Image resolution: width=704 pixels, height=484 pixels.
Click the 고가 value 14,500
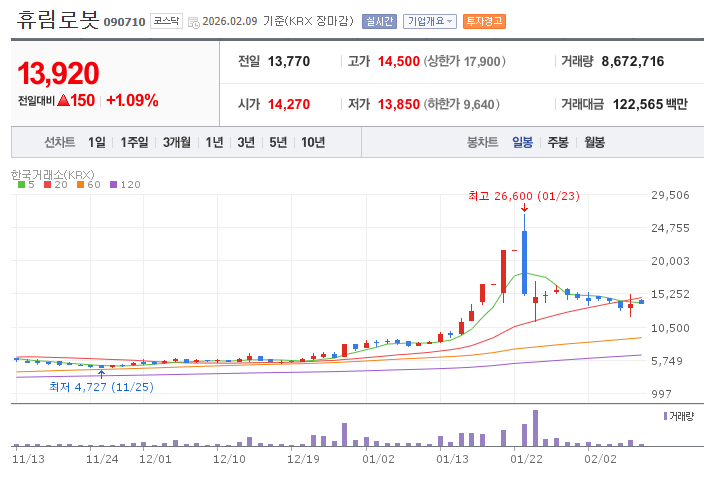399,61
